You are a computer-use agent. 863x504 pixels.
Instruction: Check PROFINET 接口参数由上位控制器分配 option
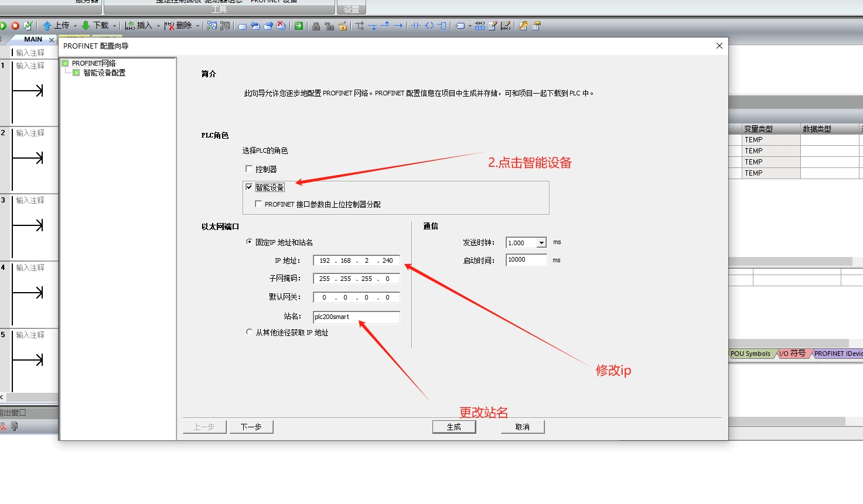click(258, 204)
